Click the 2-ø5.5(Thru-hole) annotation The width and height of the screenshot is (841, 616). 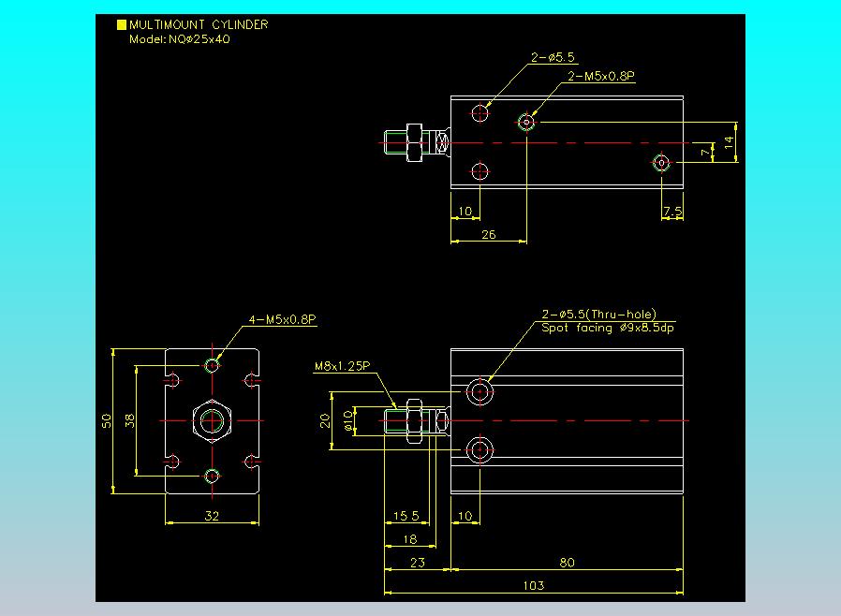tap(599, 315)
